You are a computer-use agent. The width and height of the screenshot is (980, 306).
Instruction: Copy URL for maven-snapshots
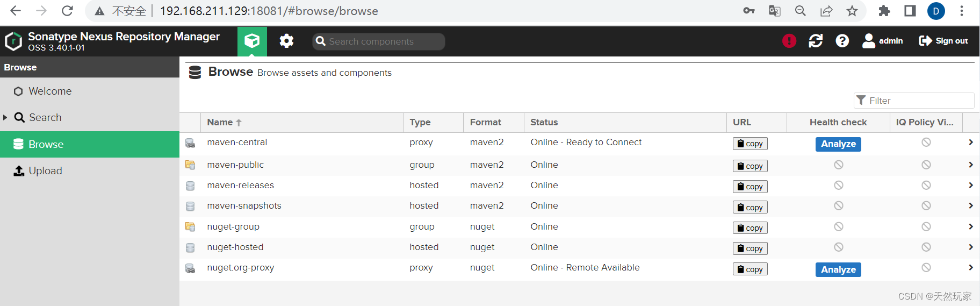click(x=750, y=208)
